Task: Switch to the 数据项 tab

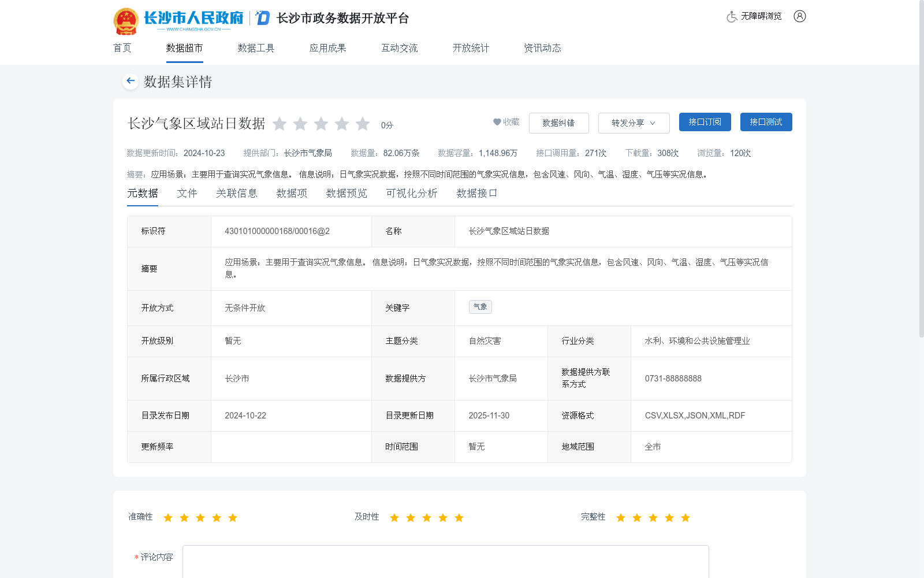Action: click(292, 193)
